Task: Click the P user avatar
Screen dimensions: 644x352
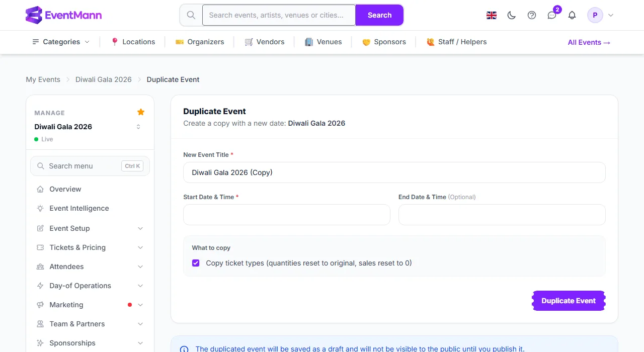Action: coord(595,15)
